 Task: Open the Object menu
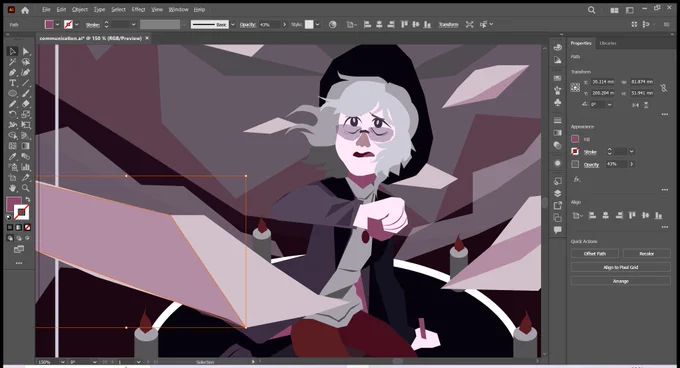80,10
